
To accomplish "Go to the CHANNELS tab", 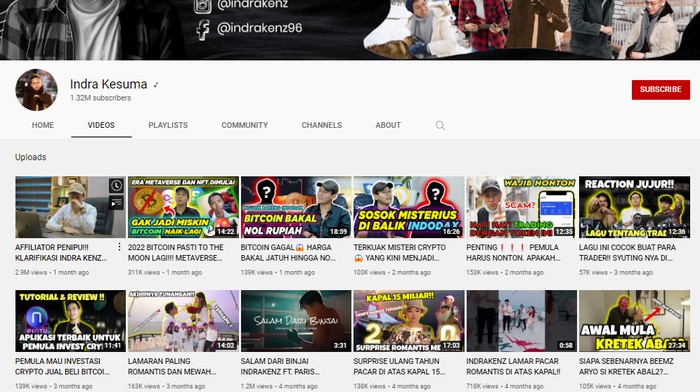I will 321,125.
